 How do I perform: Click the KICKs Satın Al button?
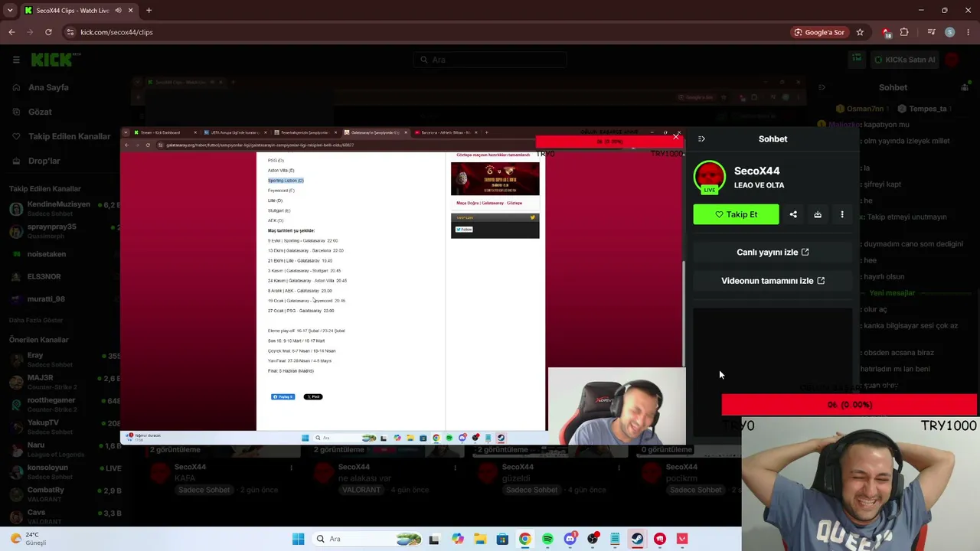click(x=904, y=60)
